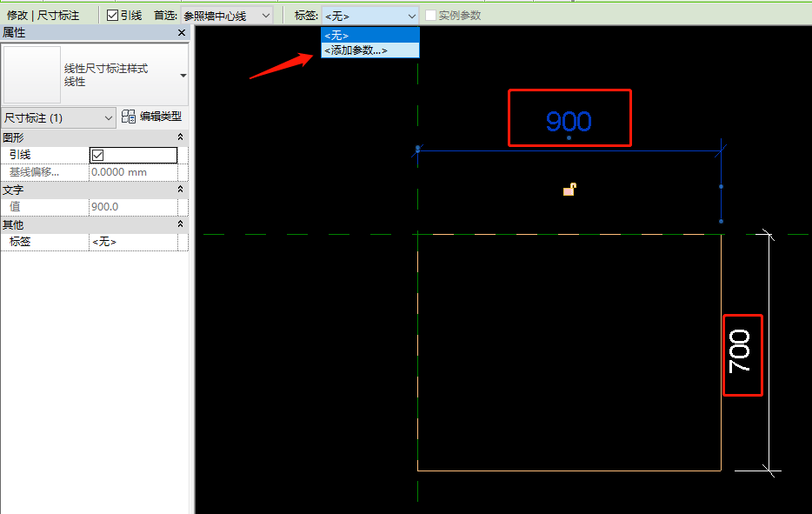This screenshot has width=812, height=514.
Task: Expand the 线性尺寸标注样式 type selector
Action: (183, 76)
